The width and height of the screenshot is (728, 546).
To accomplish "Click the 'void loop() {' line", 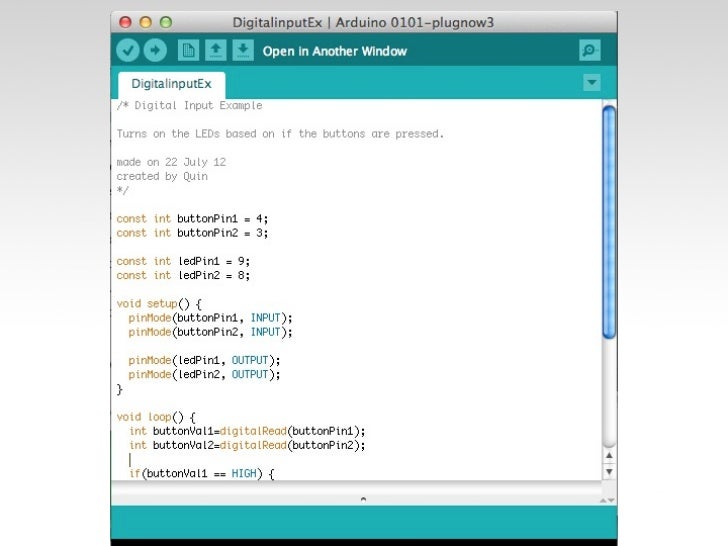I will tap(156, 417).
